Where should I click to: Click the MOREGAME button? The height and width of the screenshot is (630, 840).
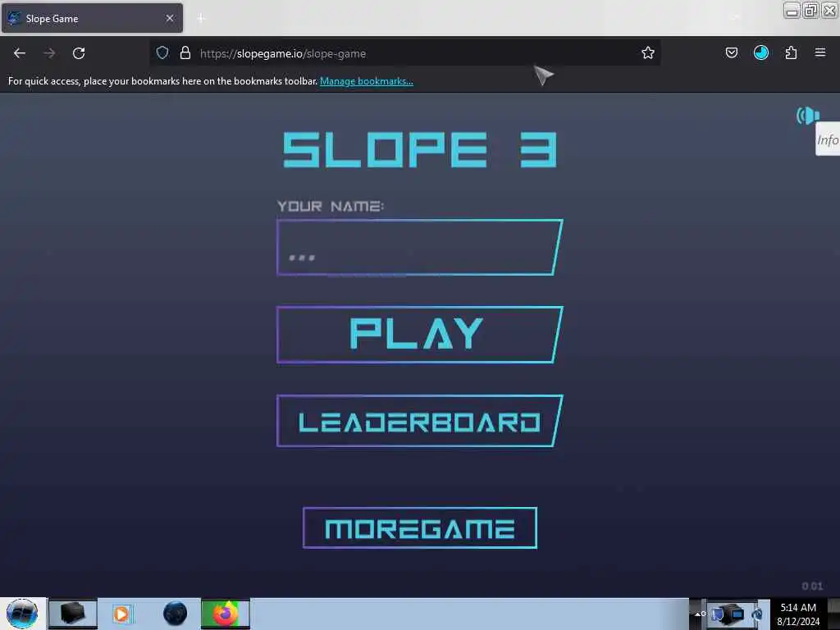point(419,528)
